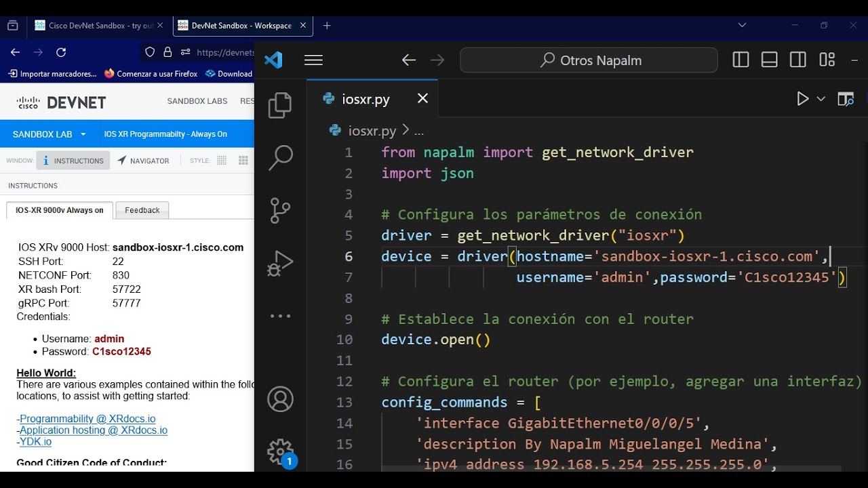Image resolution: width=868 pixels, height=488 pixels.
Task: Open the YDK.io link
Action: click(x=36, y=442)
